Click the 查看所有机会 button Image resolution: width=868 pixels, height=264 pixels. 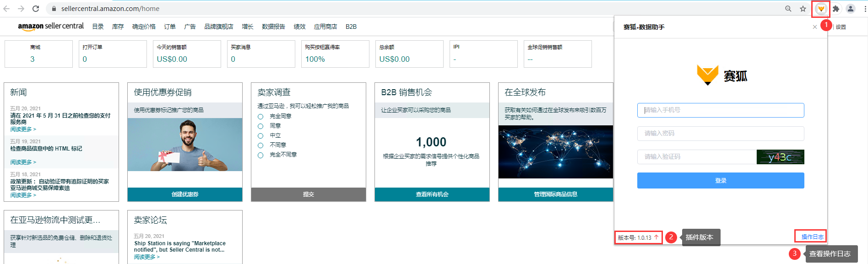(432, 194)
